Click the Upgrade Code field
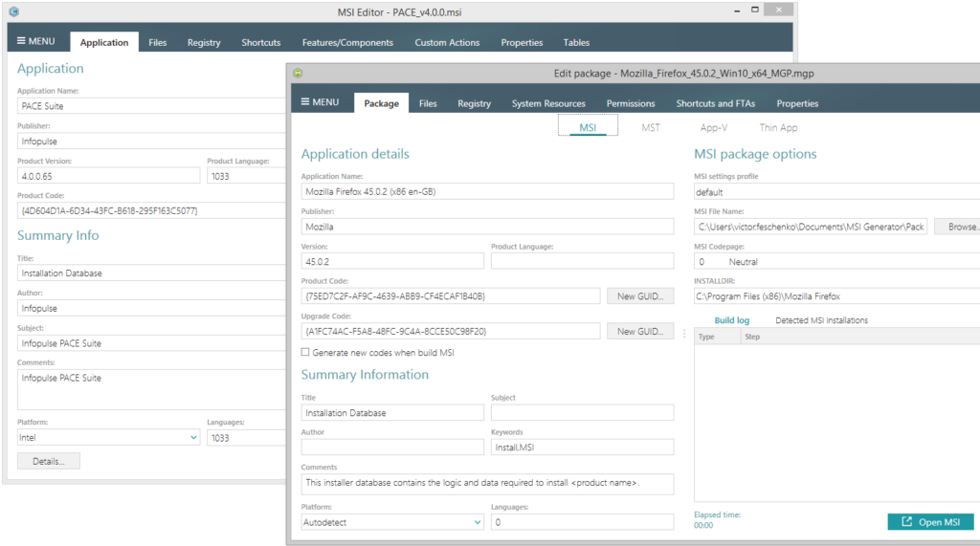The image size is (980, 546). point(451,331)
